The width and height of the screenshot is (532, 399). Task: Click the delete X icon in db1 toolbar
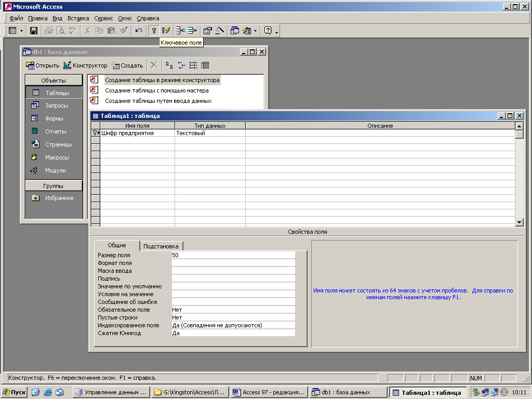click(x=154, y=65)
